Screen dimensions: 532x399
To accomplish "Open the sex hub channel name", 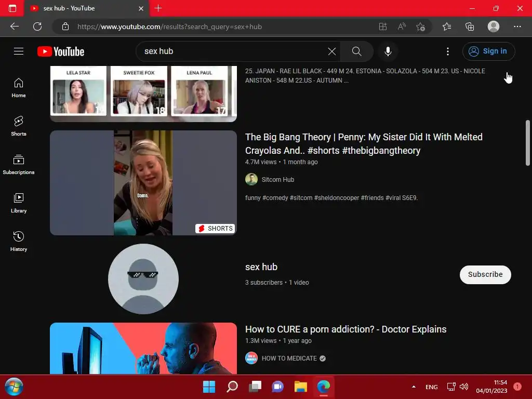I will [261, 267].
